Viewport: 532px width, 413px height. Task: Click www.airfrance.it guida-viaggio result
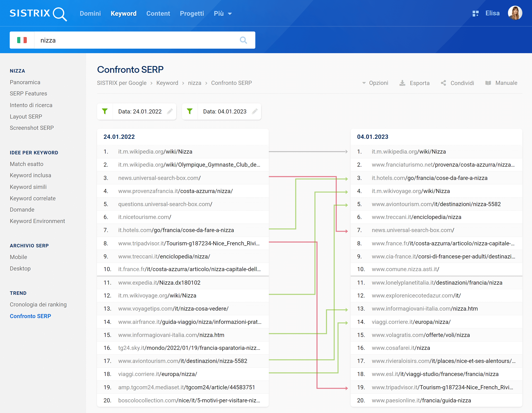click(x=190, y=322)
